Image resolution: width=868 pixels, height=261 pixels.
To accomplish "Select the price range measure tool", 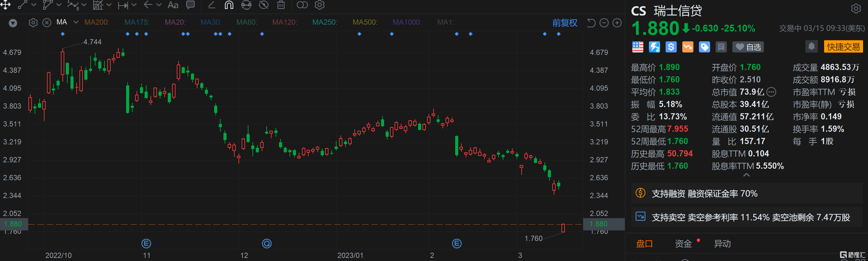I will pyautogui.click(x=123, y=5).
